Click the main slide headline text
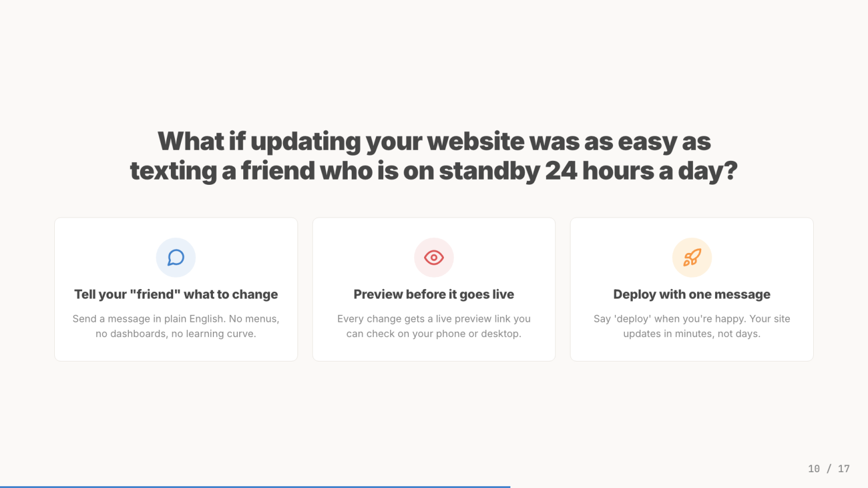The image size is (868, 488). 434,156
